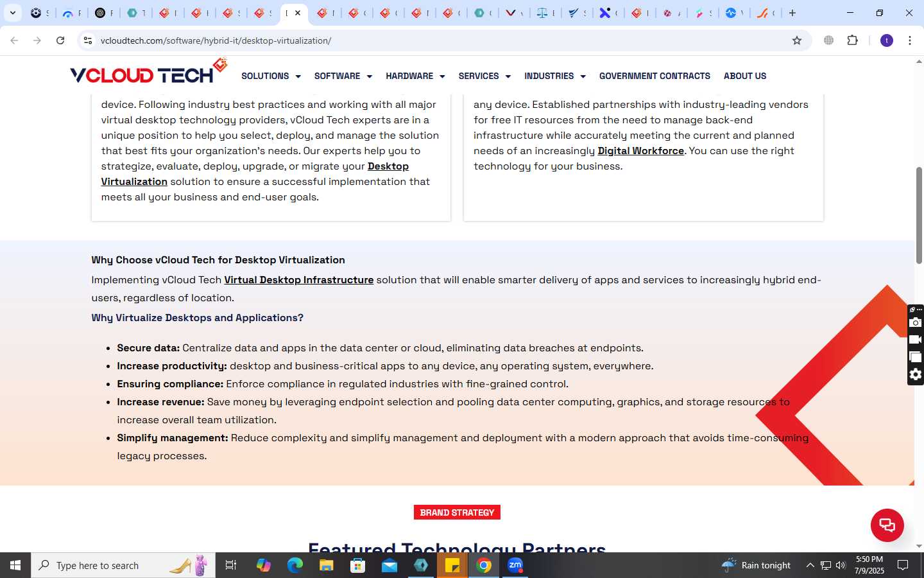Go back to the previous page

pyautogui.click(x=14, y=40)
